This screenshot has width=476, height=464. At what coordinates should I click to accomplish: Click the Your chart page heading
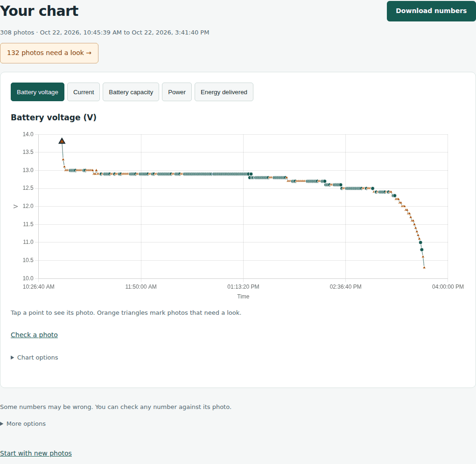pos(39,11)
